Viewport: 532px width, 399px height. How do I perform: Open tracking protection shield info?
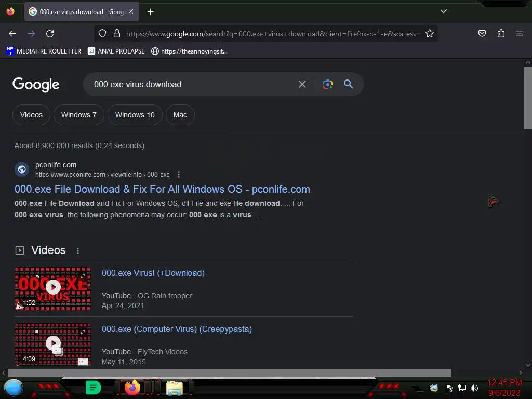pyautogui.click(x=102, y=34)
